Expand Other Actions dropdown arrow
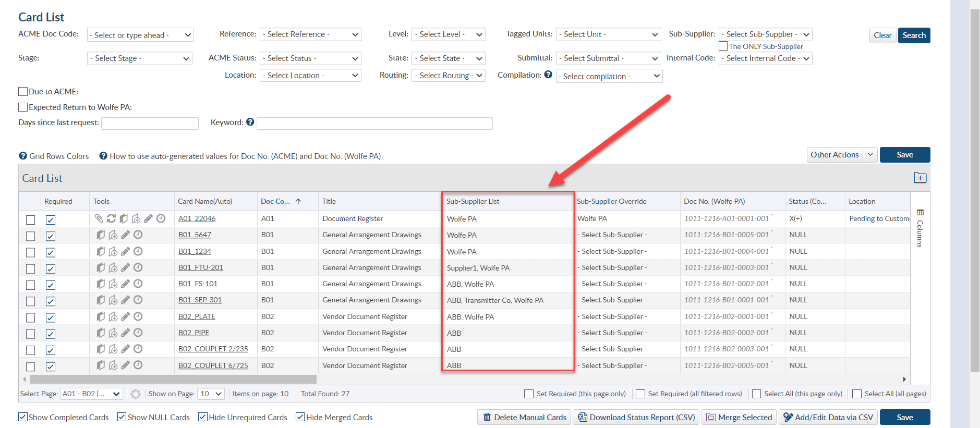980x428 pixels. click(x=870, y=155)
